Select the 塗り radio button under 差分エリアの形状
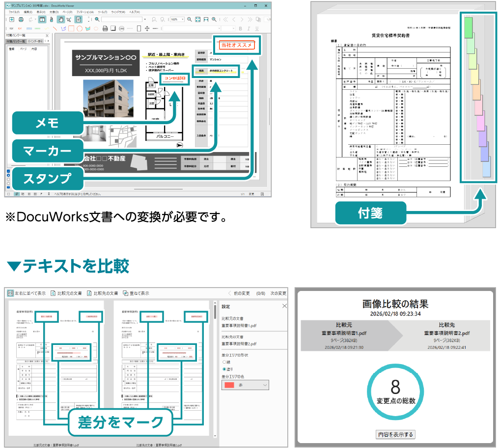The width and height of the screenshot is (499, 448). (224, 369)
